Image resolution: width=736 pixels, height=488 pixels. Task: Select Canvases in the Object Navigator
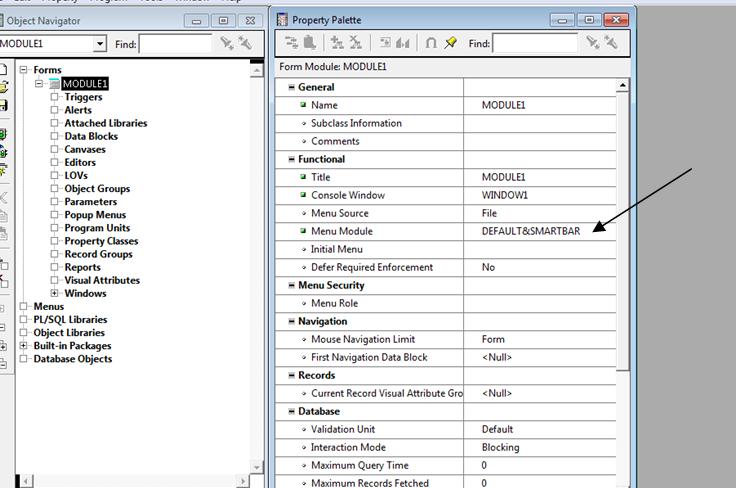(x=85, y=149)
